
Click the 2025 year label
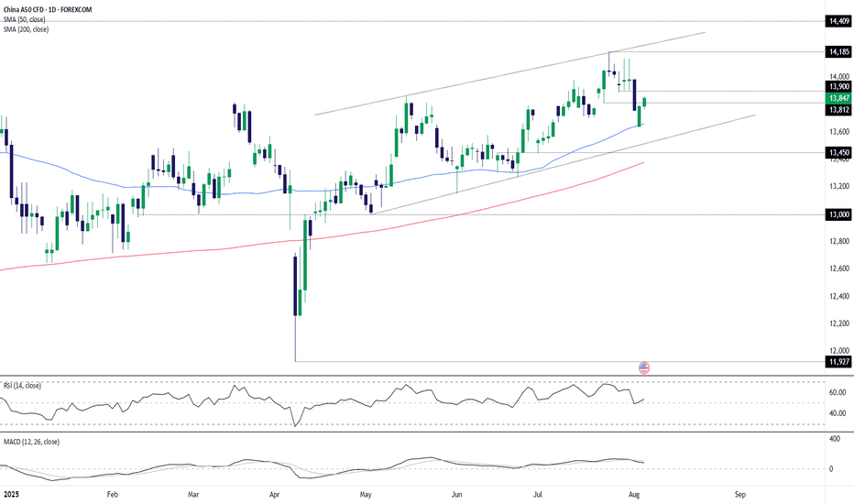tap(11, 495)
